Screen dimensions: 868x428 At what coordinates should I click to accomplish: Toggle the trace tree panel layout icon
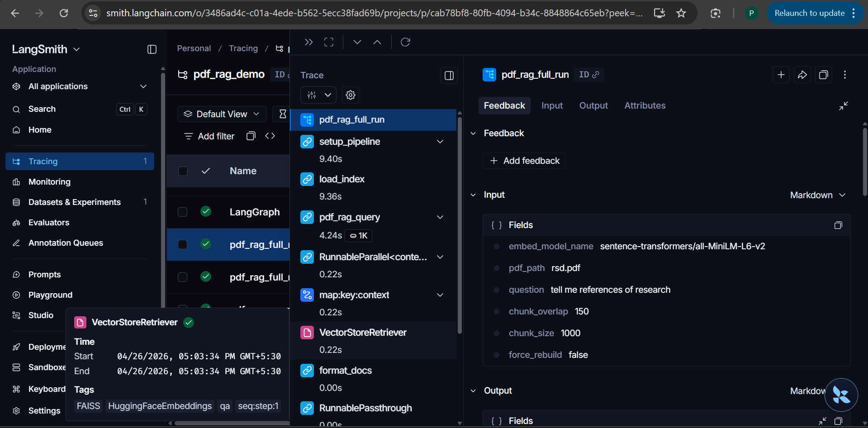(449, 76)
